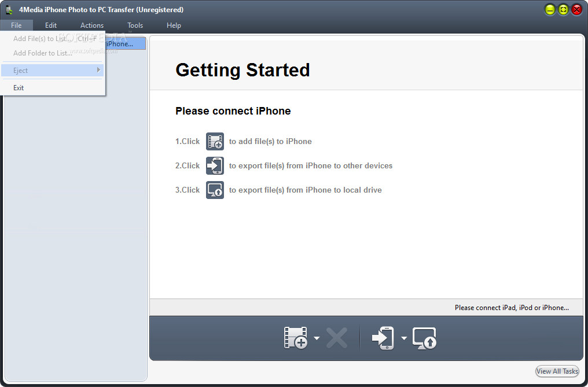Open the Edit menu
The height and width of the screenshot is (387, 588).
(51, 25)
